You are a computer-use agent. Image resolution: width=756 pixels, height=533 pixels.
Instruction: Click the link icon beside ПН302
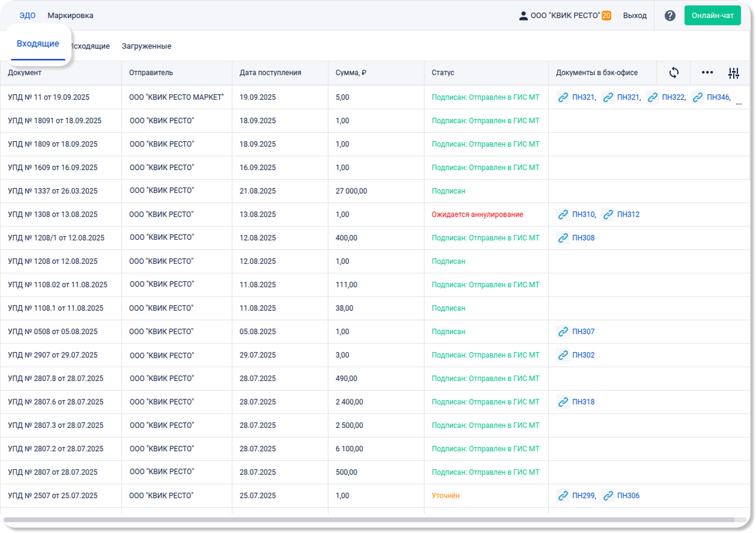(563, 355)
